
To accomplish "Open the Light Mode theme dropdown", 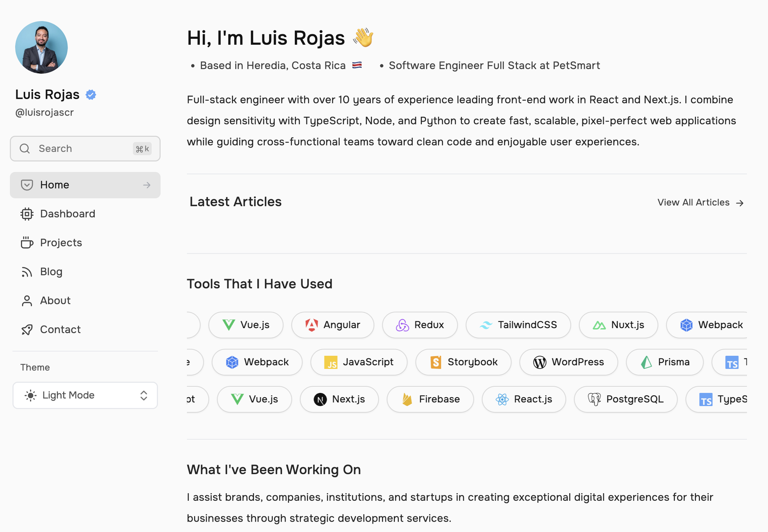I will pyautogui.click(x=85, y=395).
